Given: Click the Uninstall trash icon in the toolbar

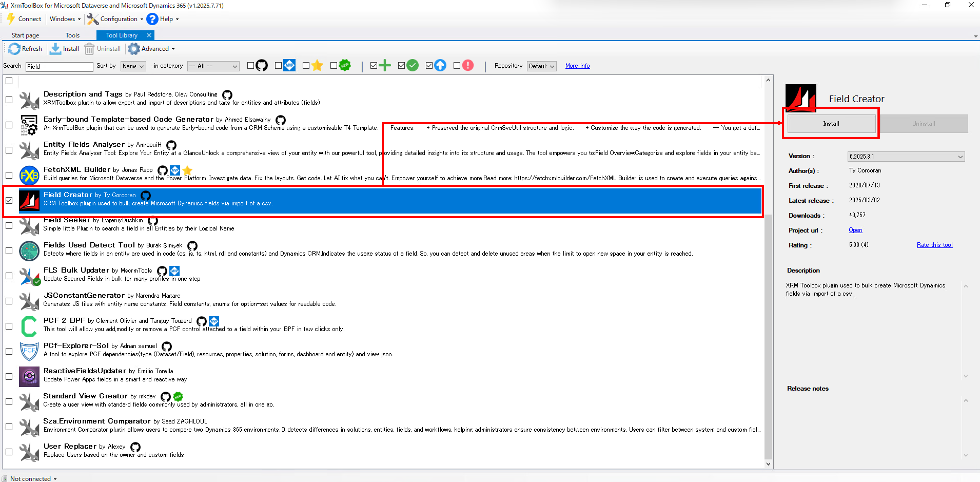Looking at the screenshot, I should click(x=89, y=49).
